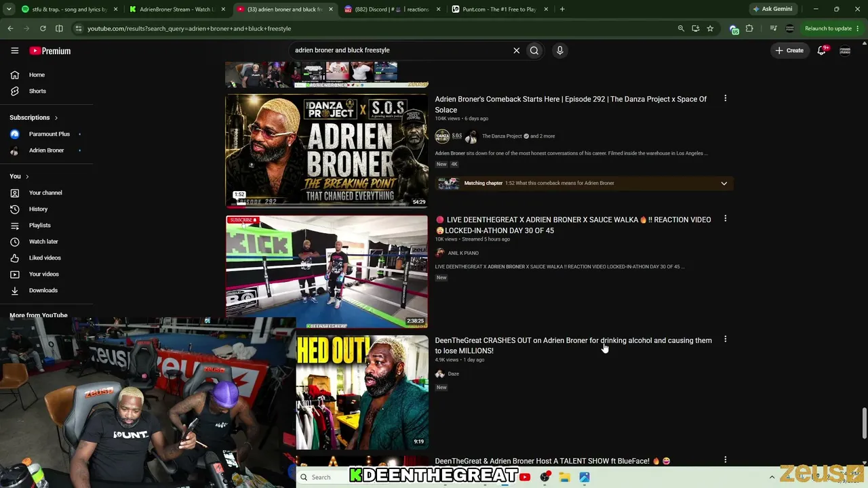Open the media controls button in toolbar

774,28
